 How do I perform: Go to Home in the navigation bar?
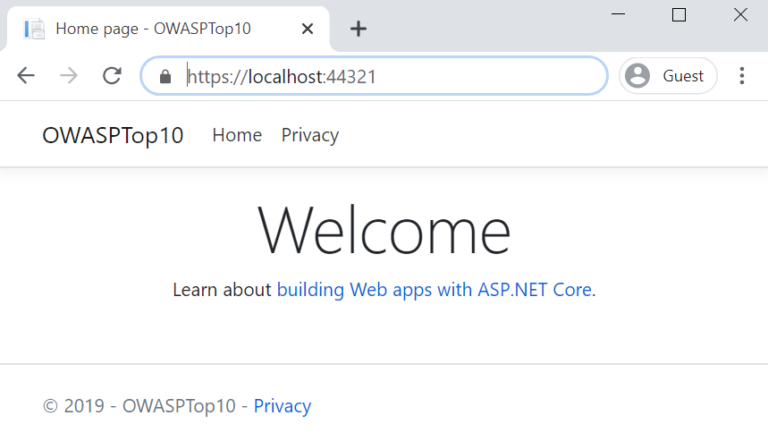click(x=237, y=135)
